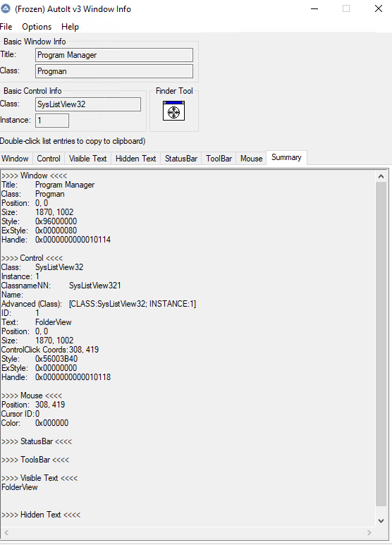Switch to the Hidden Text tab
The image size is (392, 545).
coord(135,159)
